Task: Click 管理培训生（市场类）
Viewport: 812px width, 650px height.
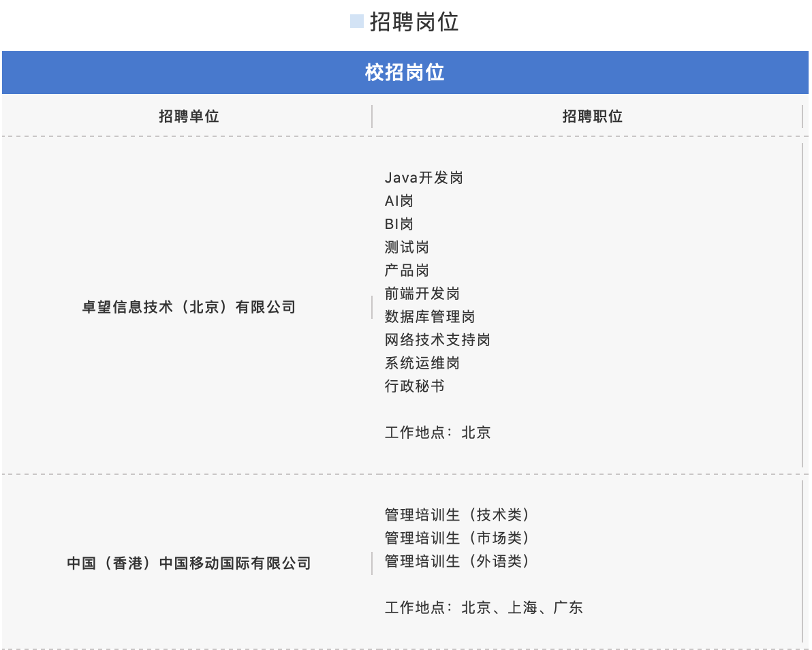Action: click(457, 538)
